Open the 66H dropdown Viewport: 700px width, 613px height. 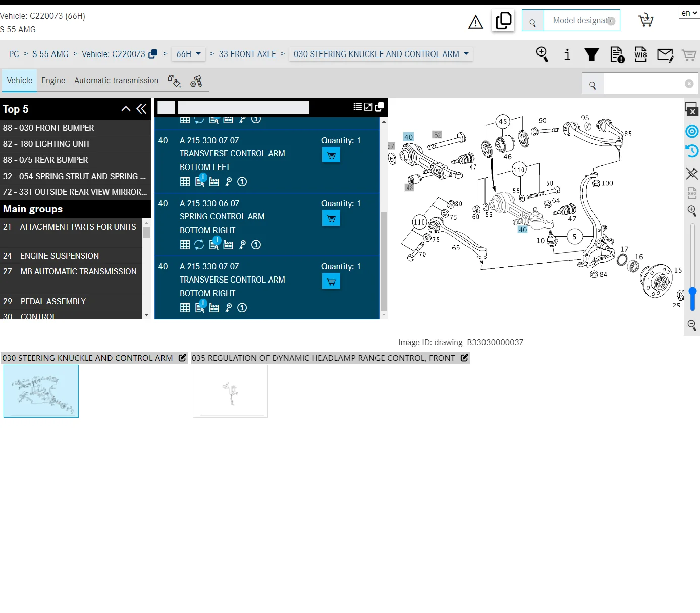[x=189, y=54]
